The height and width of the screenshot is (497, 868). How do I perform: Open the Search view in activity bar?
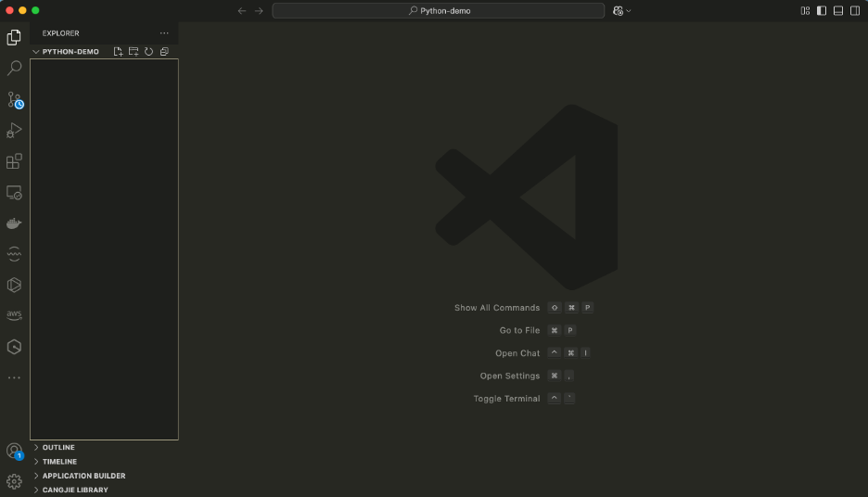pos(14,69)
